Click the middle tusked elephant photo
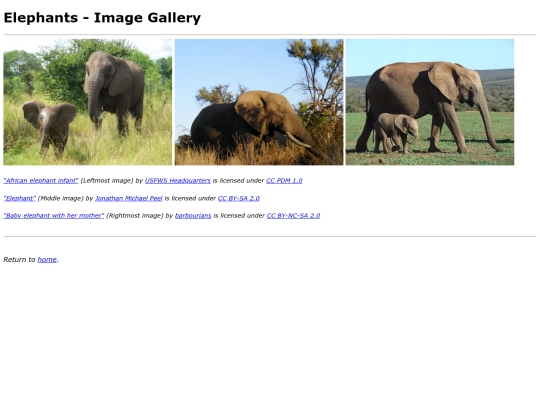Viewport: 540px width, 405px height. [259, 102]
